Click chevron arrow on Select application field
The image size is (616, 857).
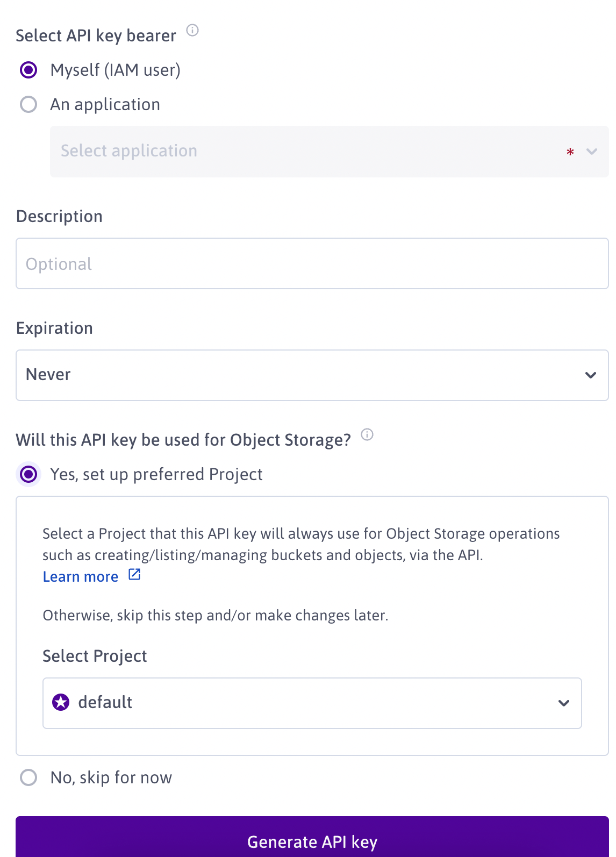pos(592,152)
